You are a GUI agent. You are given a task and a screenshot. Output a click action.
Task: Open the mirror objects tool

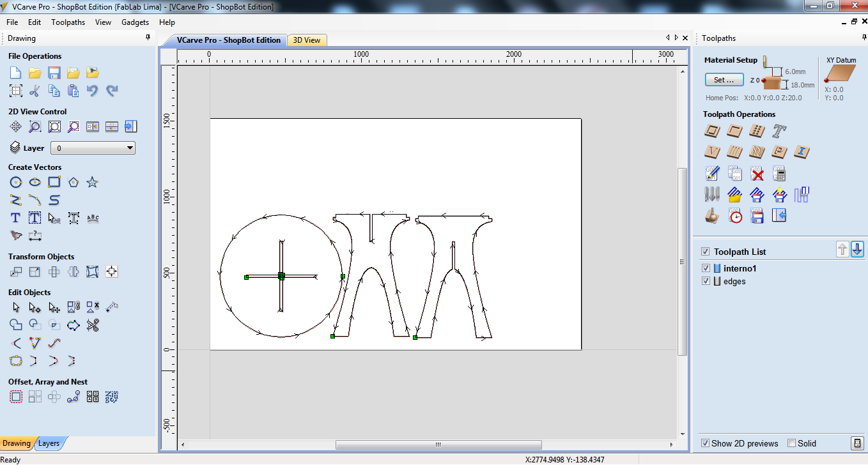point(74,272)
